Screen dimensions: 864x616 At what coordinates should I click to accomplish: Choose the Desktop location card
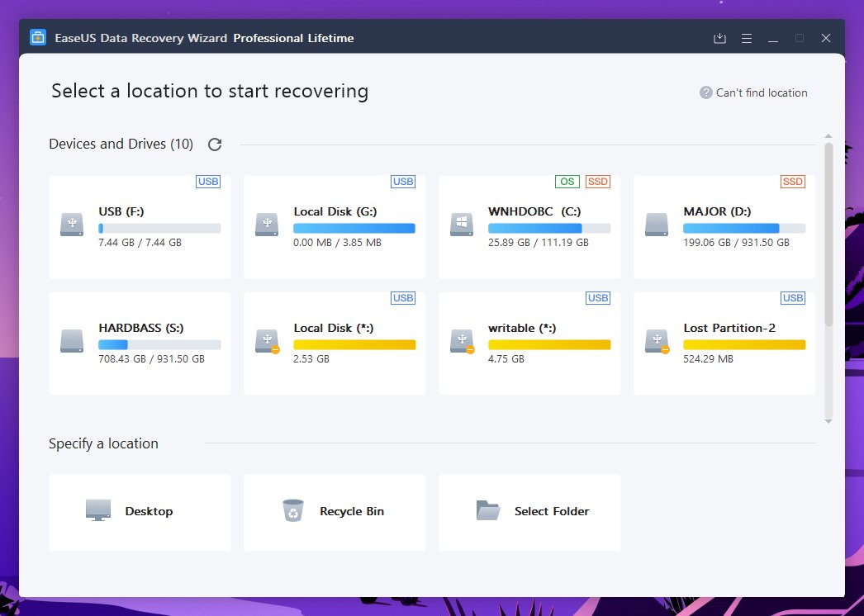(140, 513)
